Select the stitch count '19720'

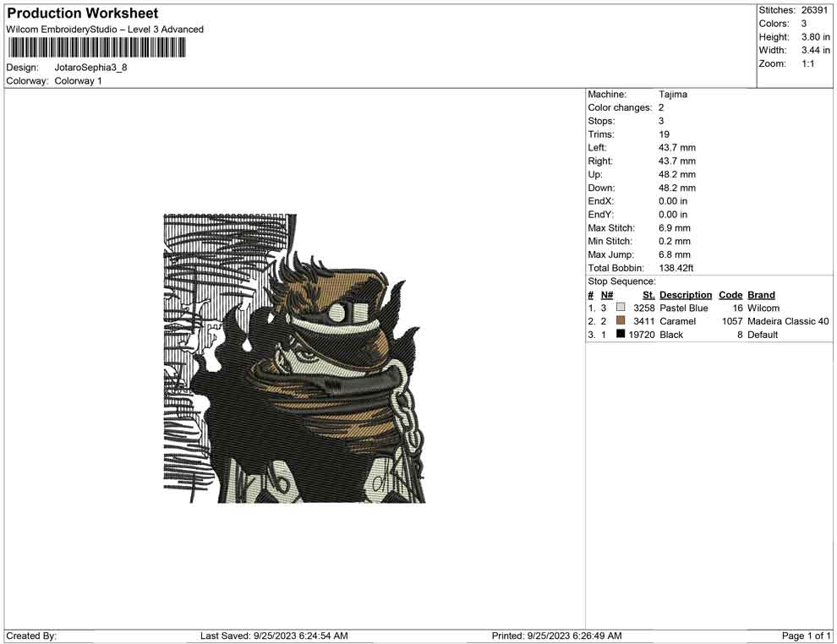[641, 335]
